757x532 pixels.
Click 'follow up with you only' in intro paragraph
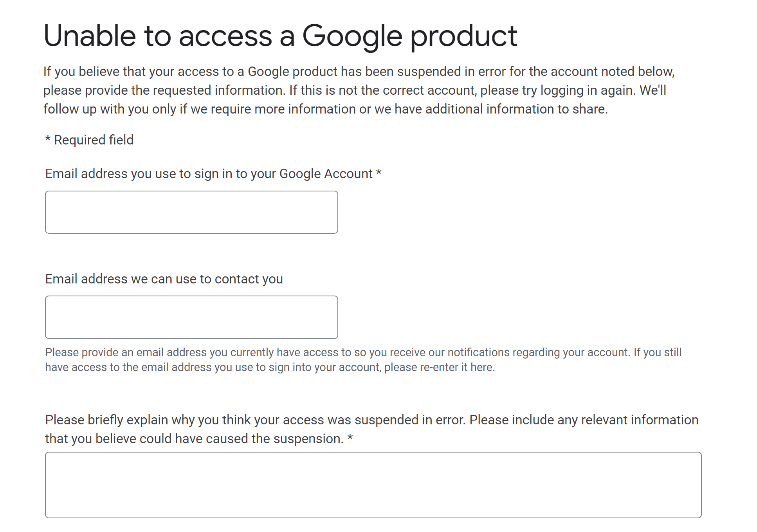click(x=110, y=109)
